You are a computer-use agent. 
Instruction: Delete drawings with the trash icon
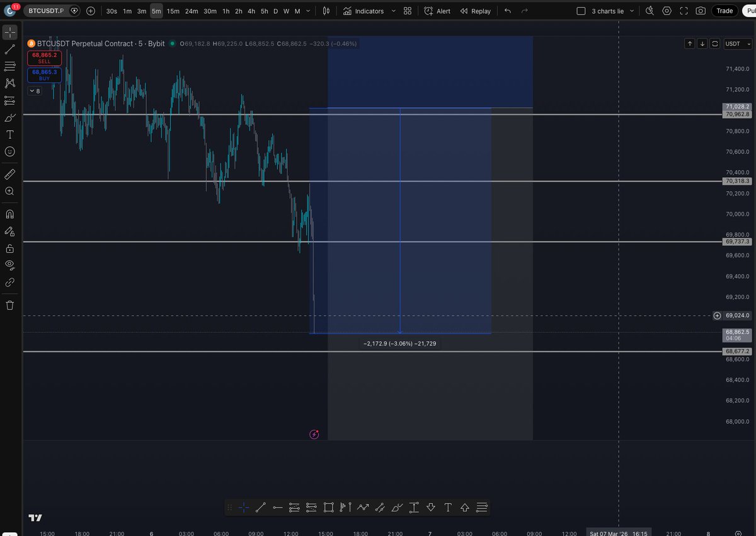pyautogui.click(x=10, y=305)
